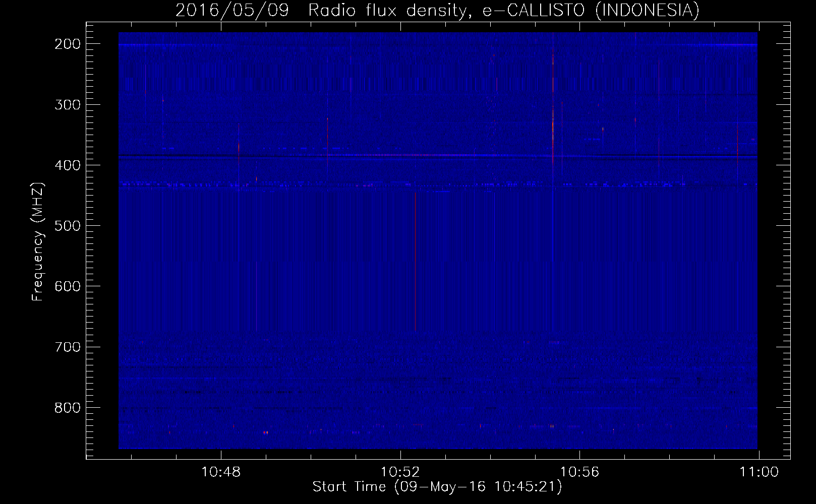Click the 'Start Time (09-May-16 10:45:21)' label
This screenshot has width=816, height=504.
coord(437,487)
